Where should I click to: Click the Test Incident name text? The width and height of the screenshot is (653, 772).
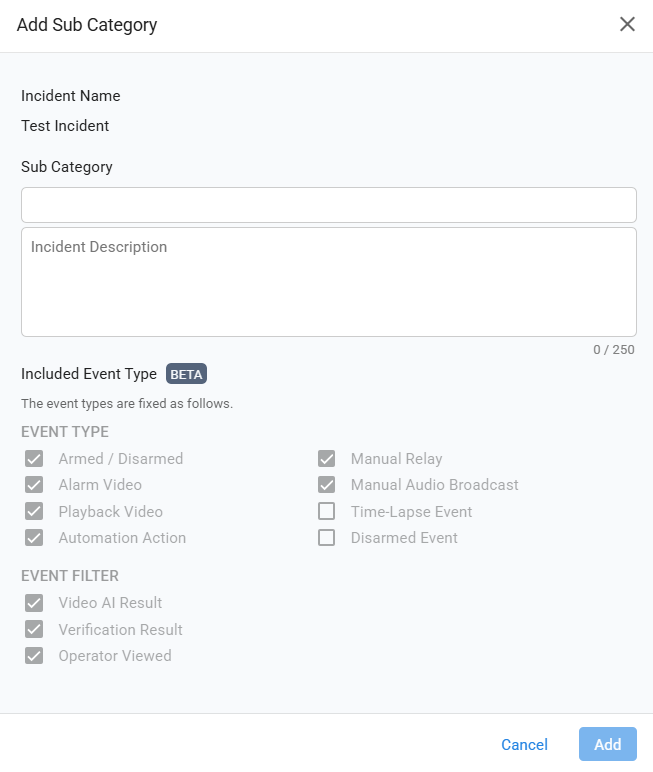click(x=65, y=126)
